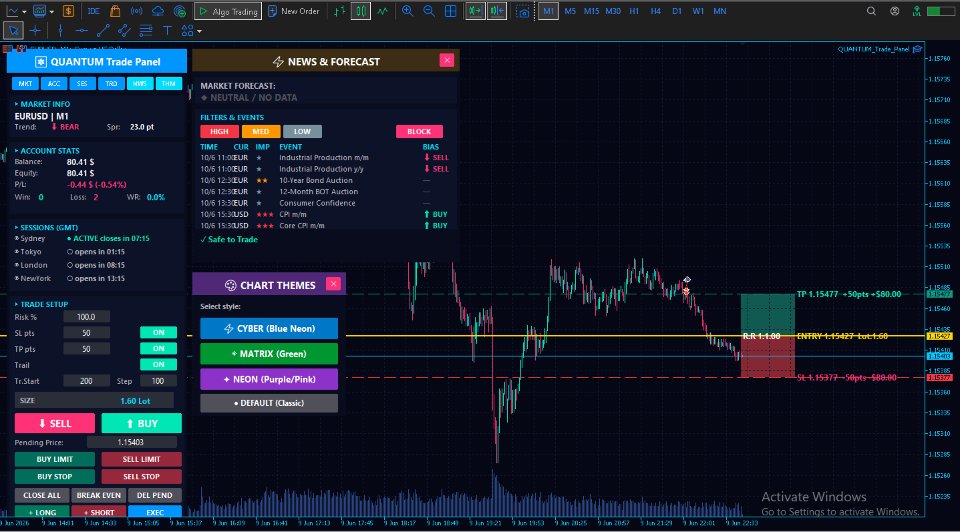This screenshot has height=532, width=960.
Task: Select the M5 timeframe
Action: coord(570,11)
